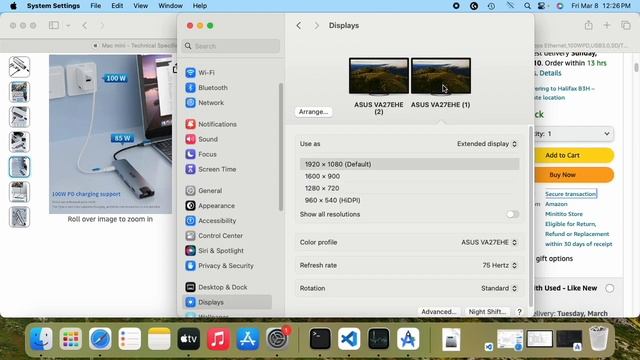
Task: Expand Safari sidebar options chevron
Action: point(68,25)
